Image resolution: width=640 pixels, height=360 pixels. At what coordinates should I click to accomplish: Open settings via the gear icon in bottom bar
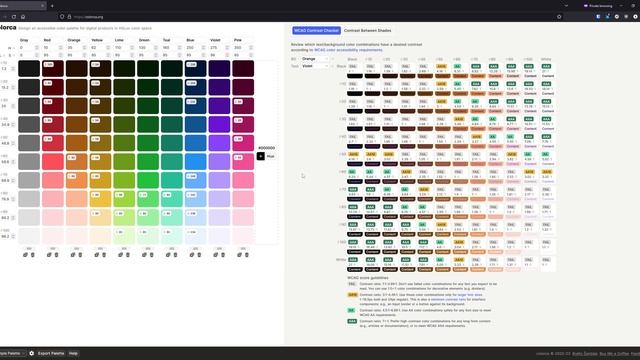[x=32, y=353]
